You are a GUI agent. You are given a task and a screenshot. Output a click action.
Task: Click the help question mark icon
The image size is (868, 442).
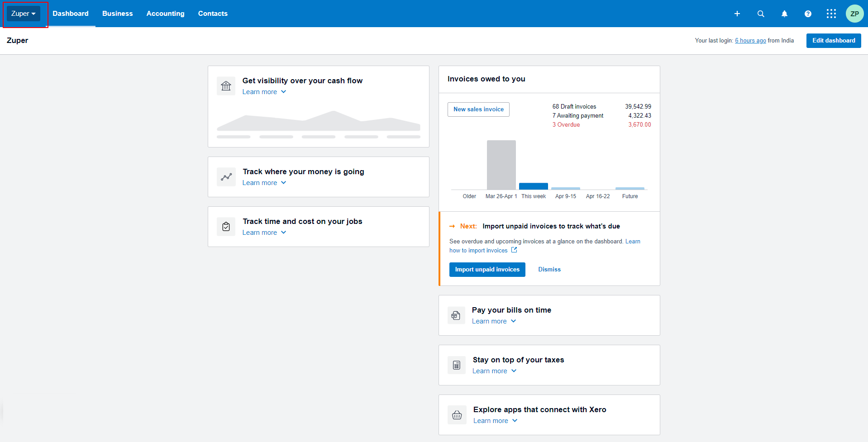(808, 14)
